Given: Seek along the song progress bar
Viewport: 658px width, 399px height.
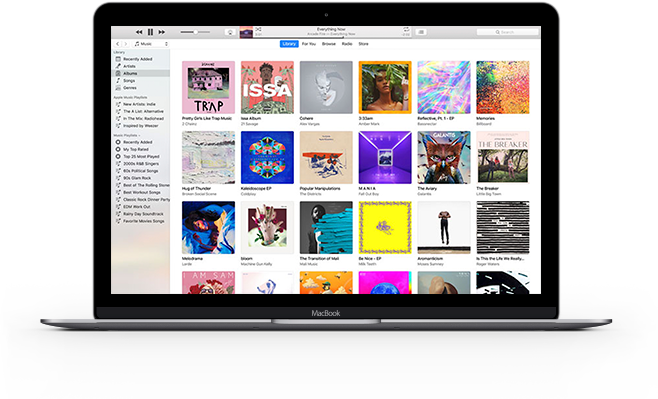Looking at the screenshot, I should click(x=332, y=37).
